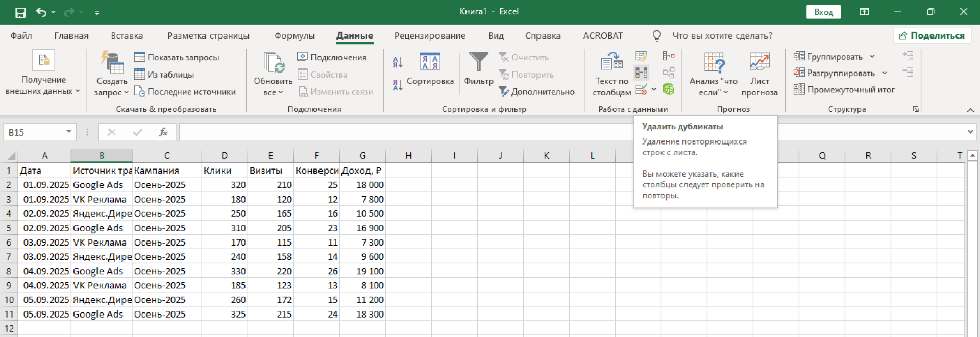Image resolution: width=980 pixels, height=337 pixels.
Task: Click the Flash Fill icon
Action: [641, 56]
